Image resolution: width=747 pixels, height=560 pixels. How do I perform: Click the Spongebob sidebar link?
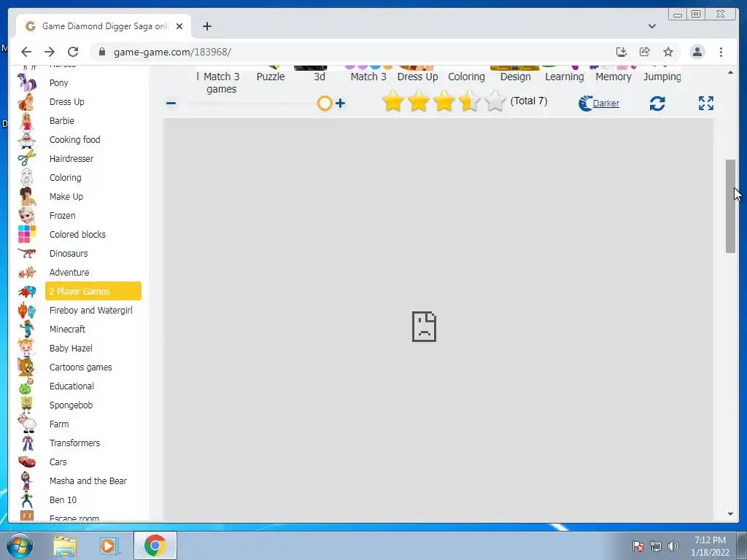pos(71,405)
